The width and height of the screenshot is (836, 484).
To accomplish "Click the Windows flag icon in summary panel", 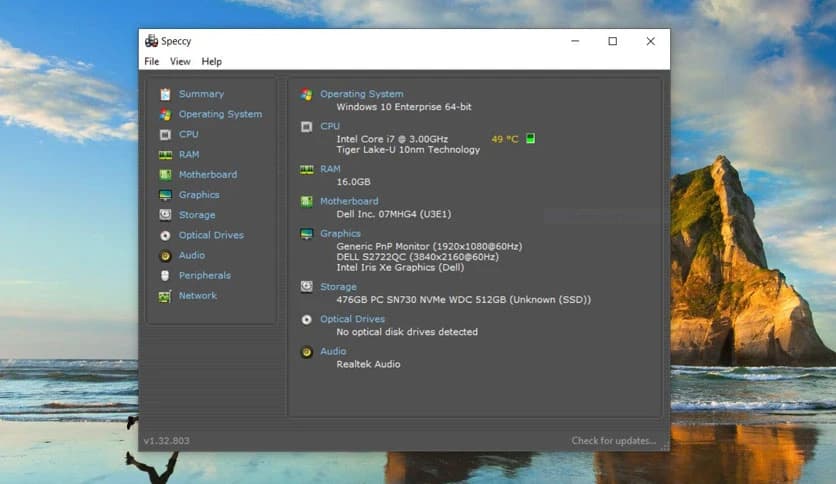I will pos(307,95).
